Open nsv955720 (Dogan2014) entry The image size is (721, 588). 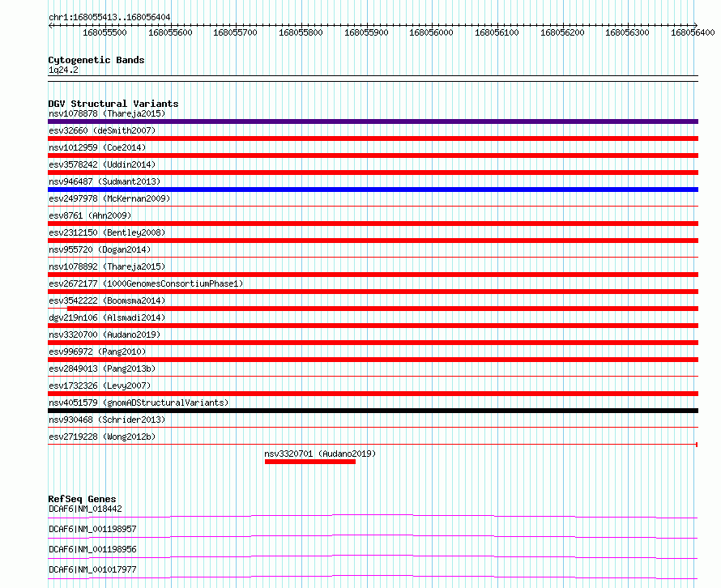point(100,249)
